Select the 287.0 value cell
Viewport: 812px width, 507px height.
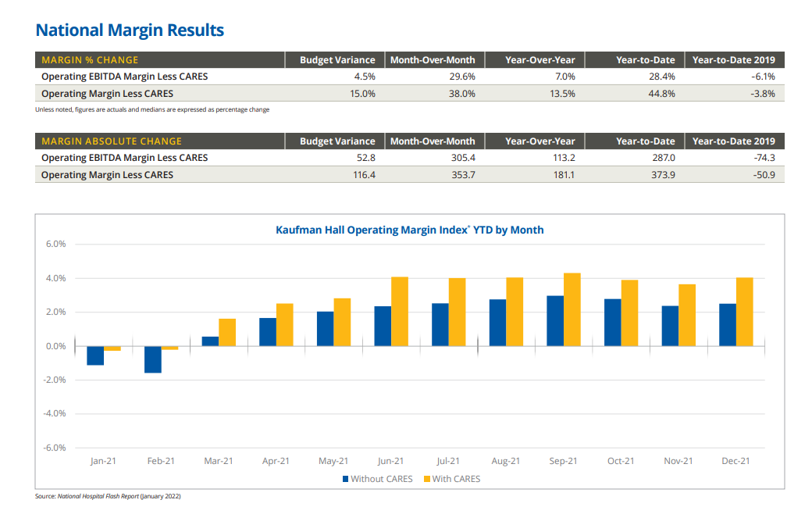point(664,158)
